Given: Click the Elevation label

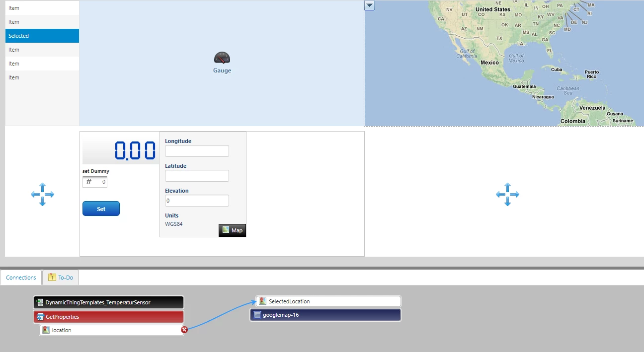Looking at the screenshot, I should click(177, 191).
